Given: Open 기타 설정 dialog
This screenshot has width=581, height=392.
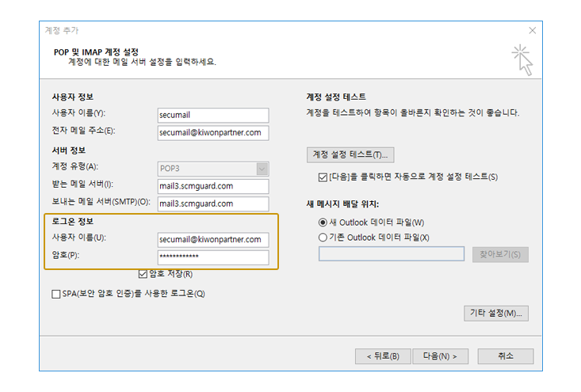Looking at the screenshot, I should (496, 313).
